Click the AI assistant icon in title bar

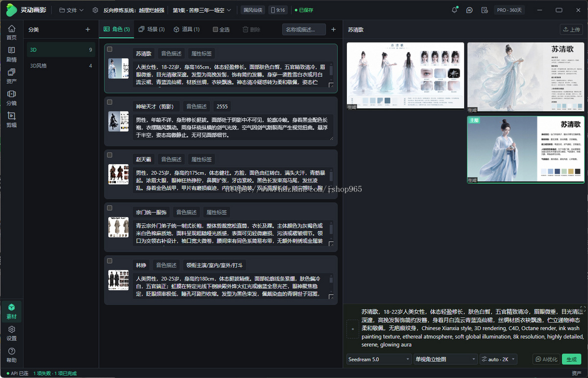point(469,10)
